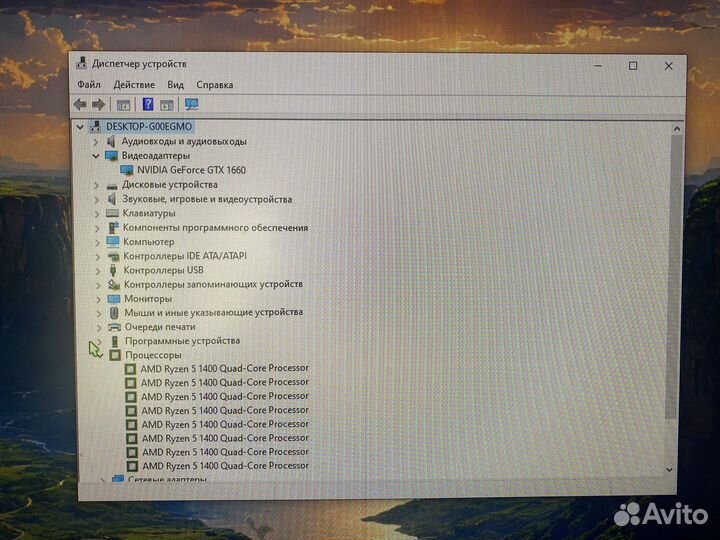Select the last AMD Ryzen 5 1400 processor entry

224,465
